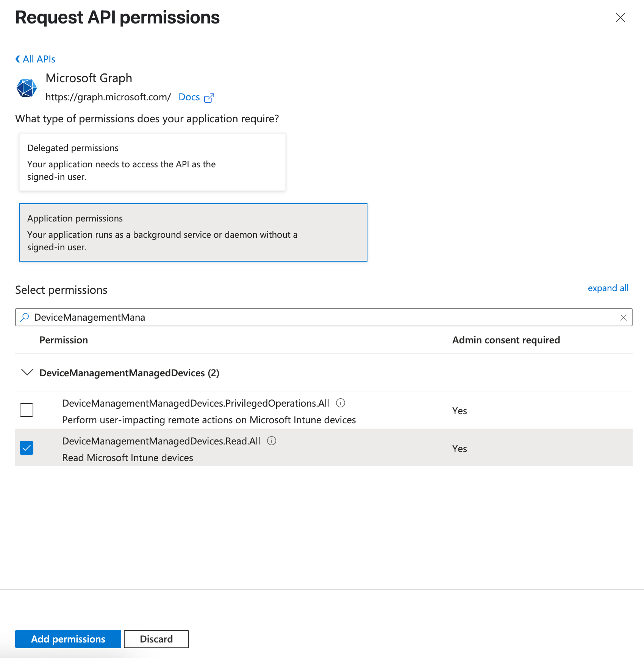Click the Microsoft Graph logo icon

pyautogui.click(x=27, y=88)
